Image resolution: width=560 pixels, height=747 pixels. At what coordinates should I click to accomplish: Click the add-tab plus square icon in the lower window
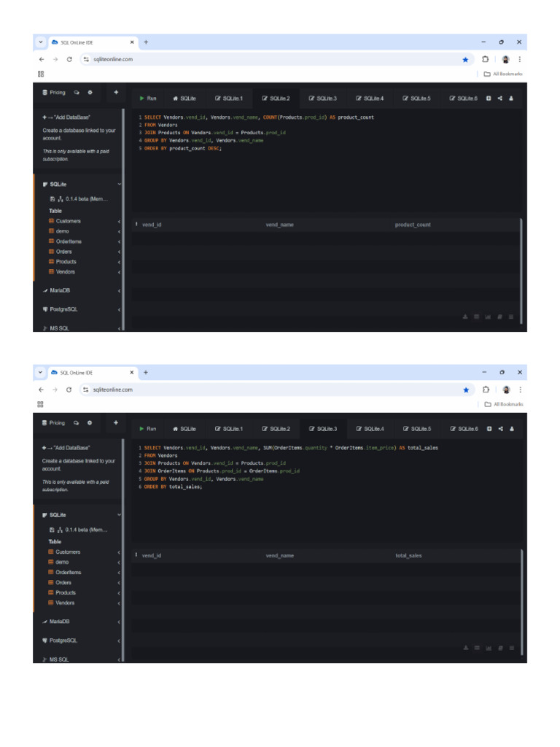pos(489,429)
